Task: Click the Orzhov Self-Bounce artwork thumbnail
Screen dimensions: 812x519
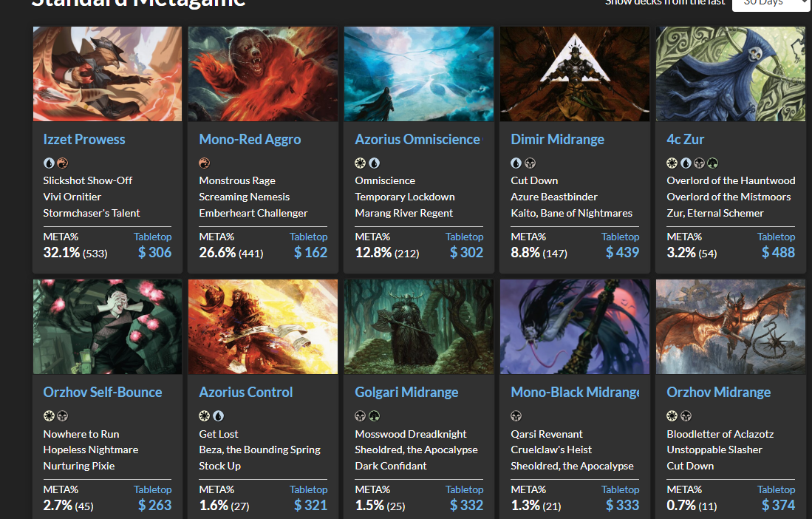Action: 107,327
